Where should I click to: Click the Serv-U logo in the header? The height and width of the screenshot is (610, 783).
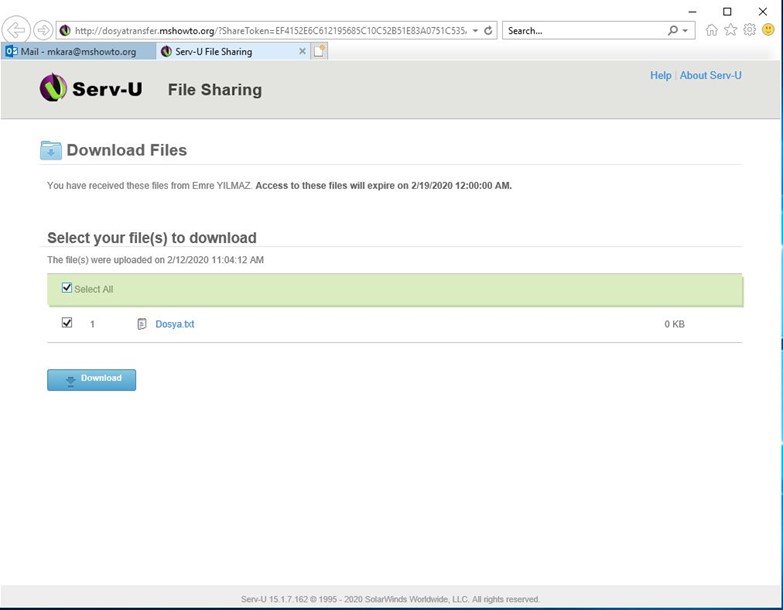click(91, 88)
